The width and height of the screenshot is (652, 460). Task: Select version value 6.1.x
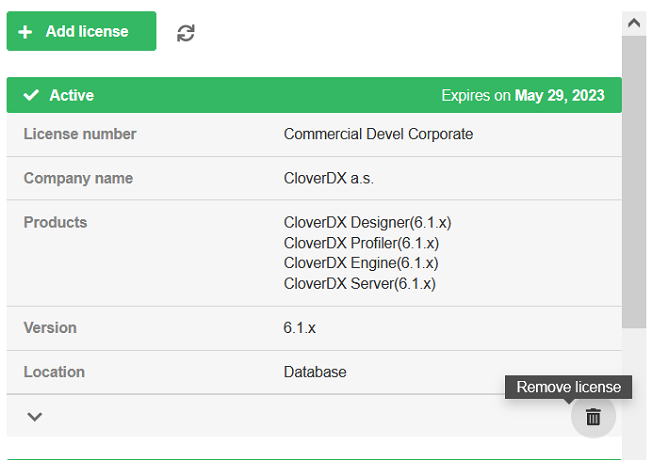[x=299, y=328]
